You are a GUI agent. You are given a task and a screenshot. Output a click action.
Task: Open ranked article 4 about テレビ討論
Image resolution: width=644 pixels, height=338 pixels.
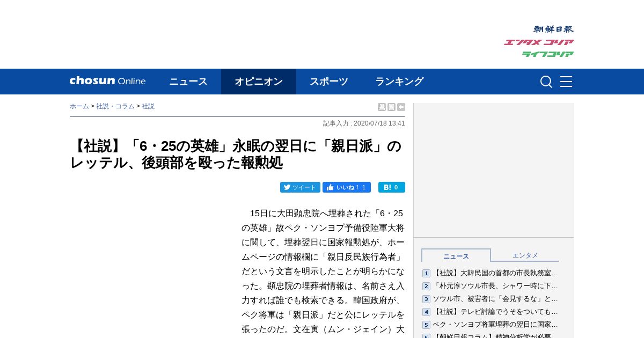click(495, 312)
